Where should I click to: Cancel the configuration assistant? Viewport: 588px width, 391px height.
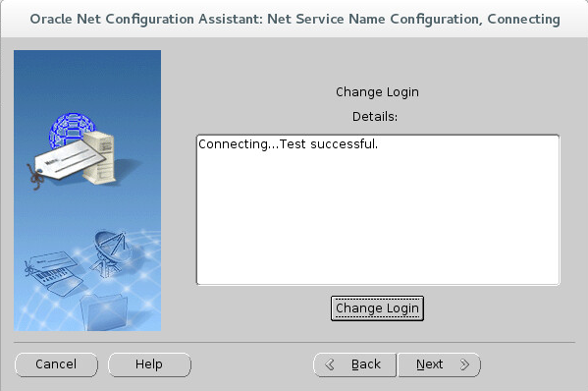pos(56,364)
